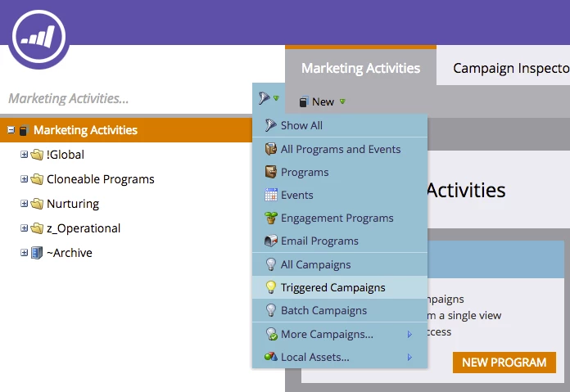The image size is (570, 392).
Task: Expand More Campaigns submenu arrow
Action: click(409, 334)
